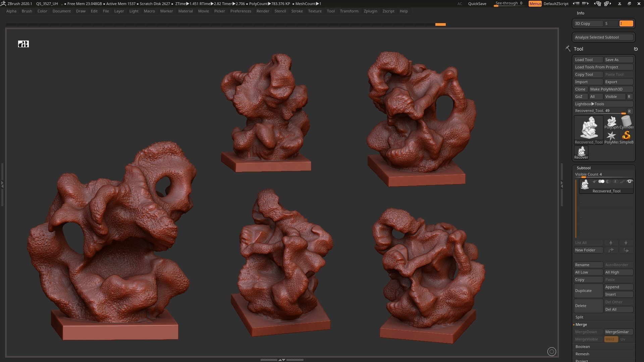
Task: Click the left tray expand handle
Action: coord(2,184)
